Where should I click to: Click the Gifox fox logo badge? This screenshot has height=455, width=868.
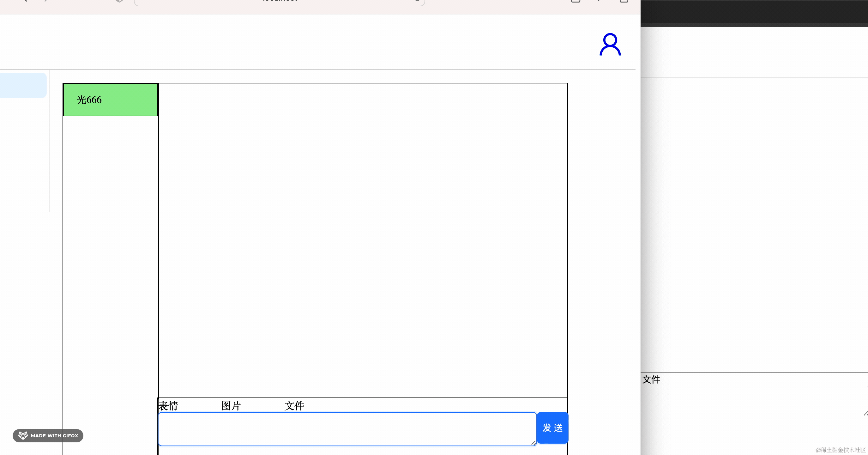23,435
